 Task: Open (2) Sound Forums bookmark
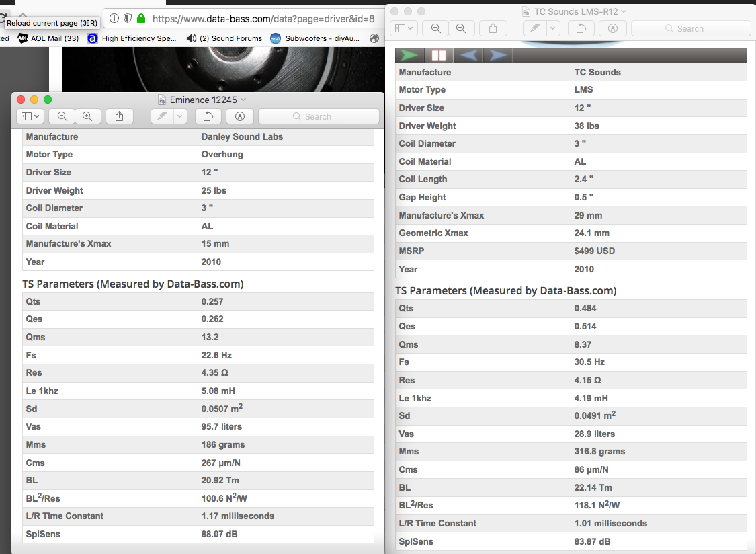(x=224, y=38)
